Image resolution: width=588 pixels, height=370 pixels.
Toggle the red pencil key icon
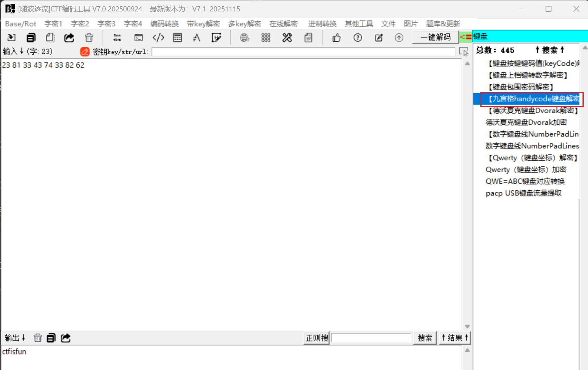84,52
